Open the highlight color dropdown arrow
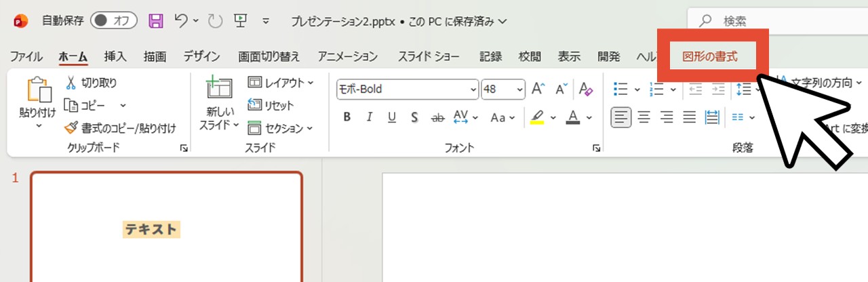Viewport: 868px width, 282px height. click(x=553, y=117)
